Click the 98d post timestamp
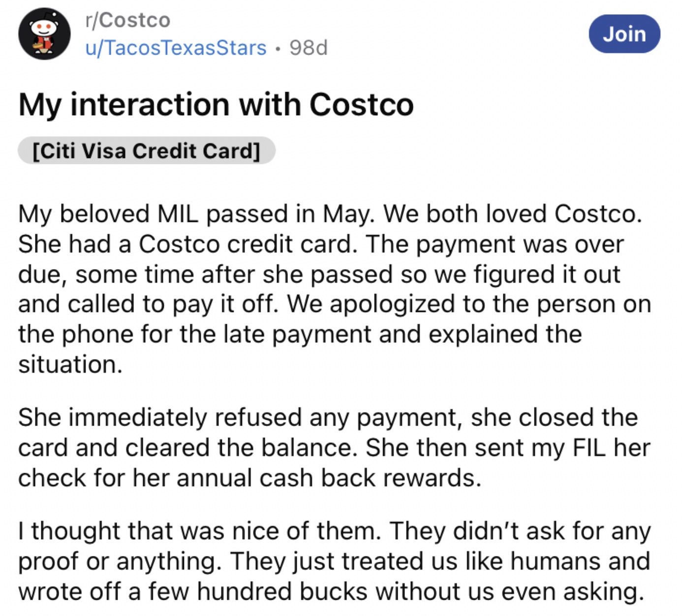682x616 pixels. tap(309, 48)
